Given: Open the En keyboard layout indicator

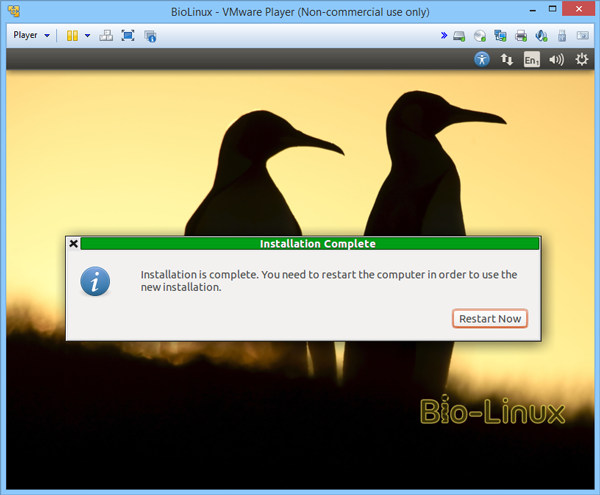Looking at the screenshot, I should [532, 60].
